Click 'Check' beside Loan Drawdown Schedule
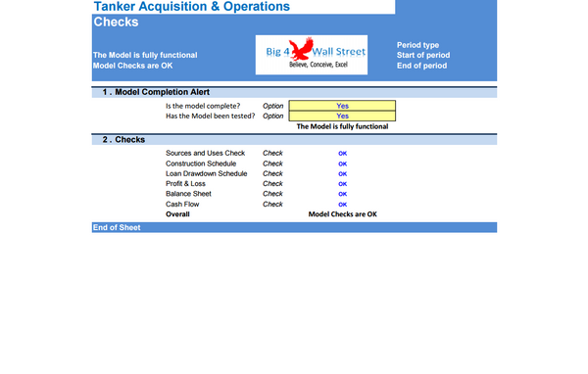 point(272,174)
